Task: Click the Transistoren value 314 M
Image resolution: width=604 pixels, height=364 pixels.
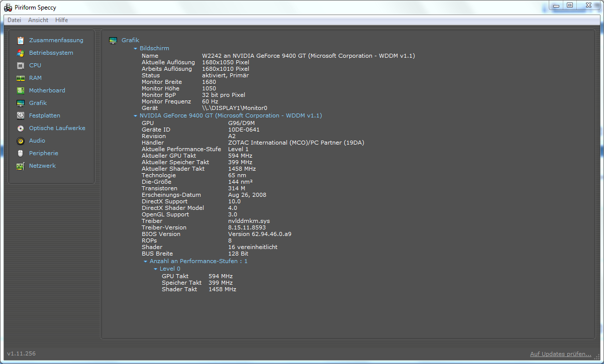Action: coord(237,188)
